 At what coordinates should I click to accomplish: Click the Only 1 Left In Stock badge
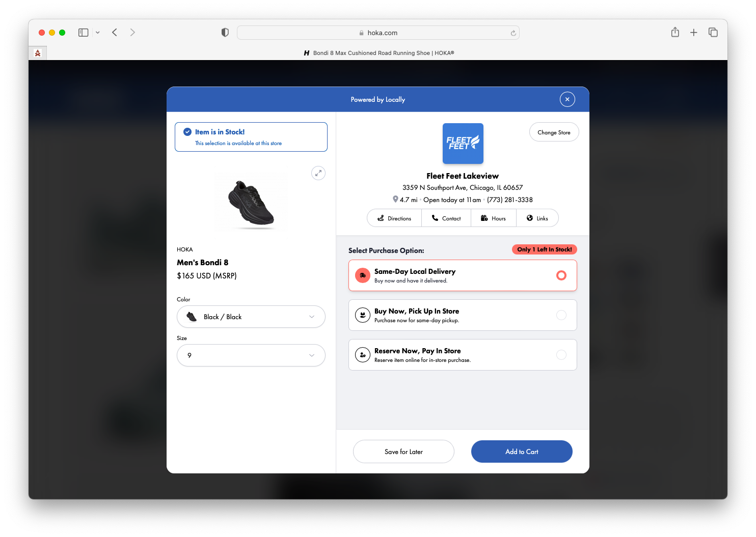coord(545,249)
